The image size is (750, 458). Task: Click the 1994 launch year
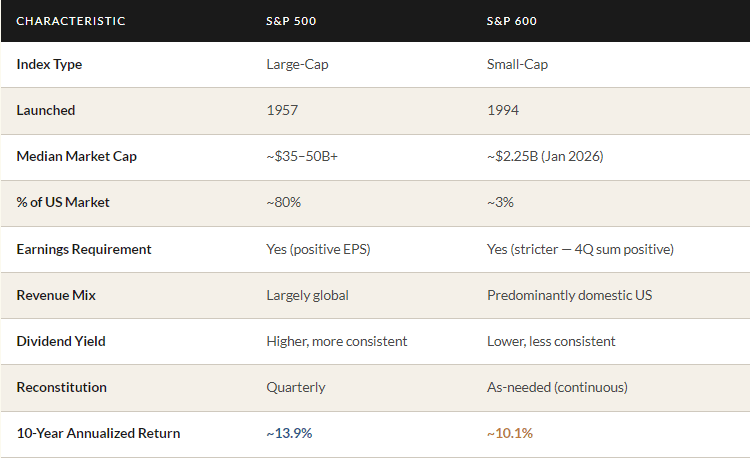(x=503, y=110)
